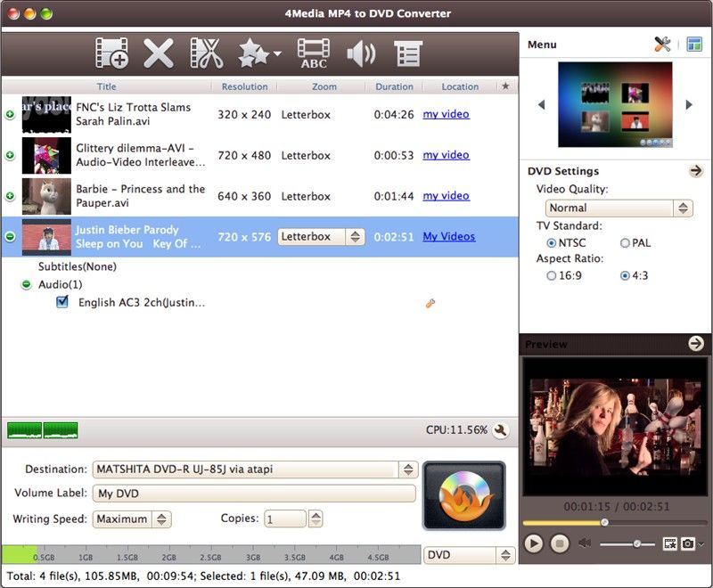Click the Preview panel arrow button
This screenshot has width=713, height=588.
(x=696, y=344)
